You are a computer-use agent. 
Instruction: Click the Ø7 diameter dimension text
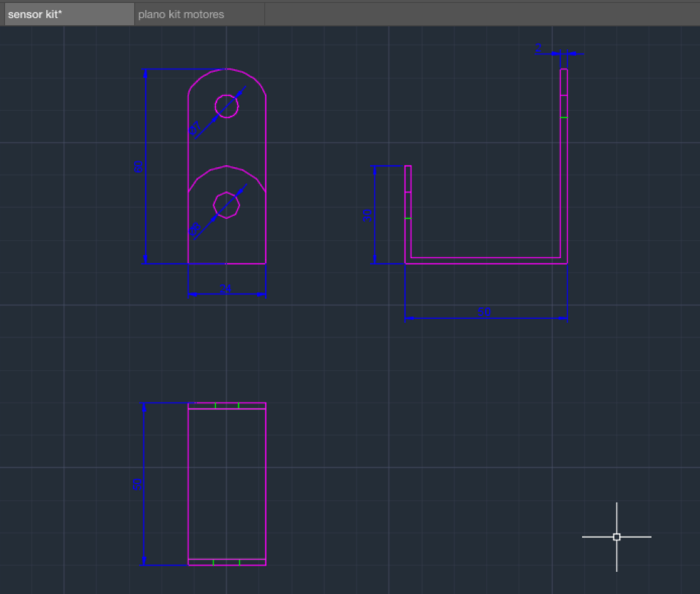click(x=195, y=129)
